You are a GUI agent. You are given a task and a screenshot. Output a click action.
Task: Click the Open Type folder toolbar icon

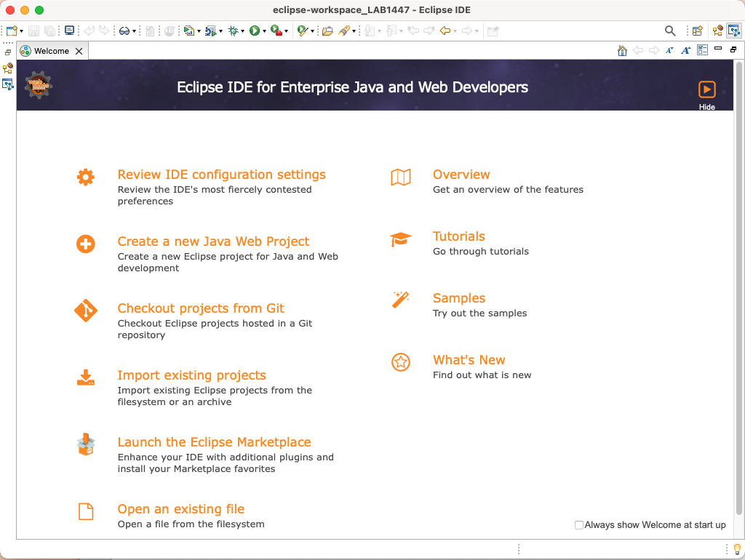(327, 31)
